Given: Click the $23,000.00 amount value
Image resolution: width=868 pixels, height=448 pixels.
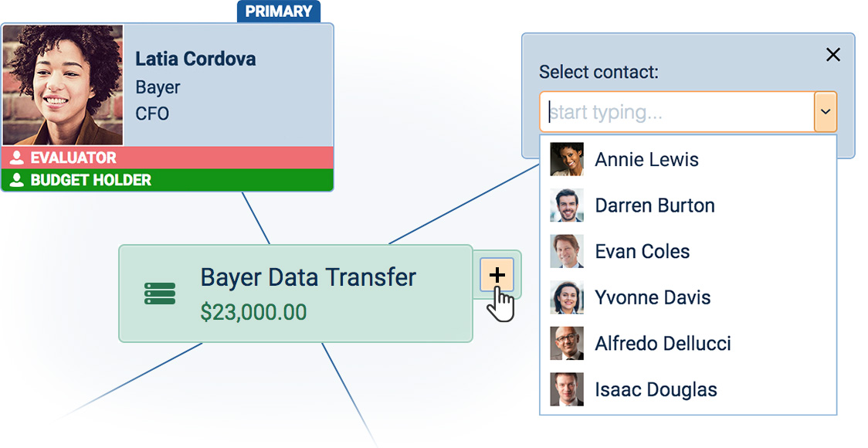Looking at the screenshot, I should click(x=255, y=312).
